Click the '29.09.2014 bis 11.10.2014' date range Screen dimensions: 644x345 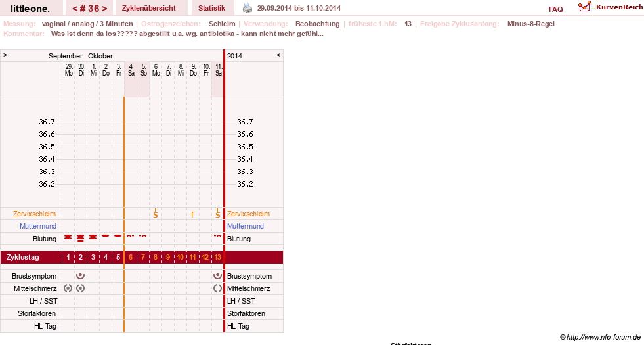tap(299, 8)
